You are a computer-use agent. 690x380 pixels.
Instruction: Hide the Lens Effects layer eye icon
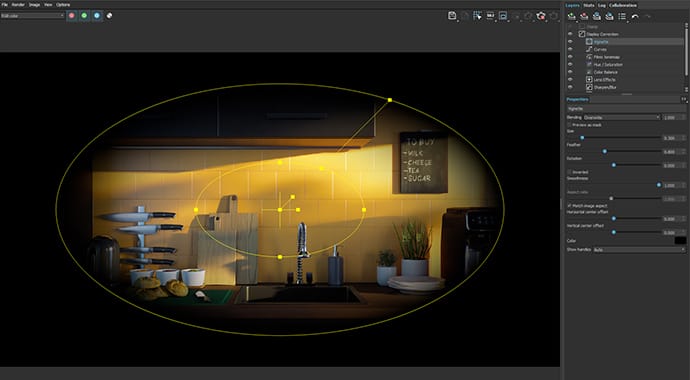(x=570, y=80)
